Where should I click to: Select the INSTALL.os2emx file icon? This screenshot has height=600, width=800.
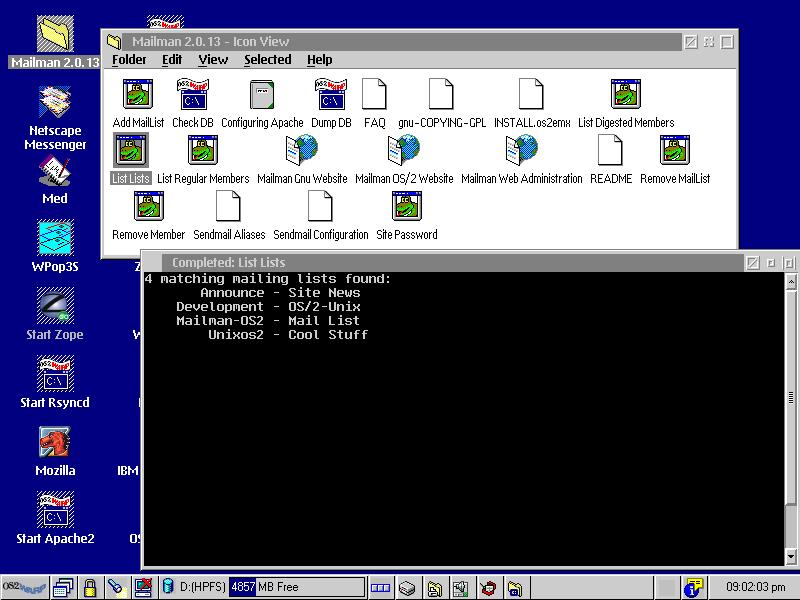click(531, 94)
